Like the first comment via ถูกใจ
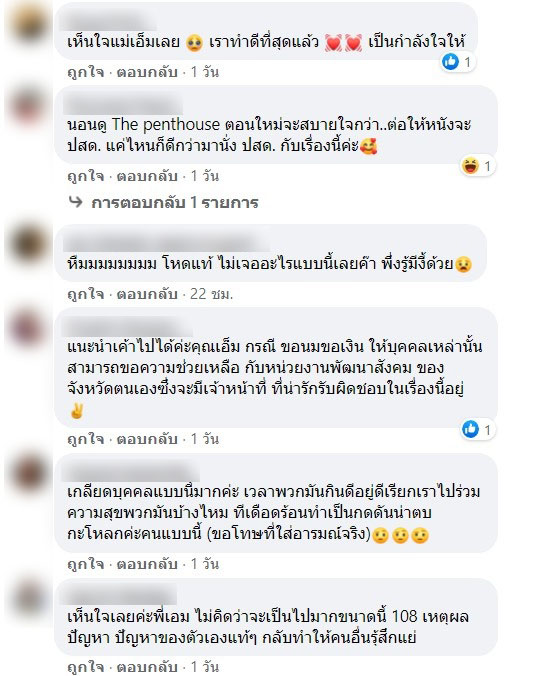Screen dimensions: 535x676 coord(85,72)
